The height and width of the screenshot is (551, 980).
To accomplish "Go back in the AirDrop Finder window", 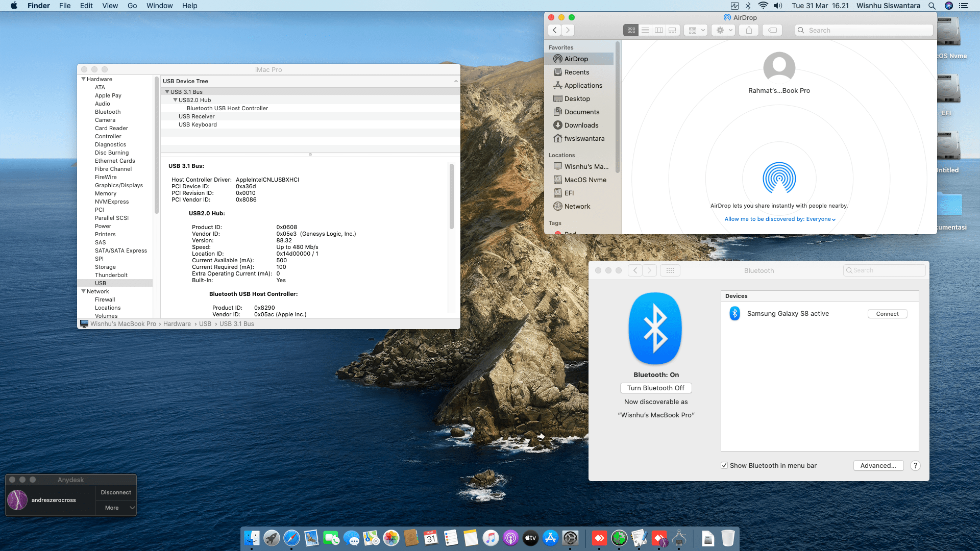I will 554,30.
